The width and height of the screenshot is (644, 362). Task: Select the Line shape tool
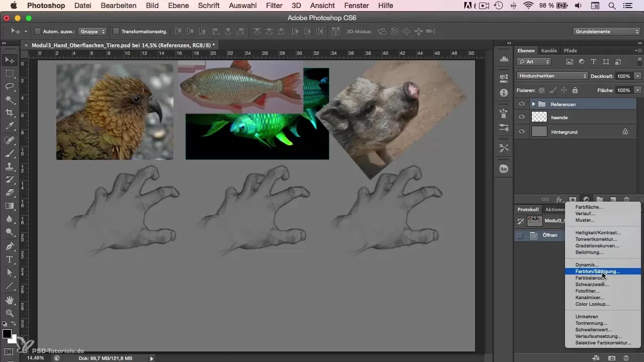(x=10, y=286)
